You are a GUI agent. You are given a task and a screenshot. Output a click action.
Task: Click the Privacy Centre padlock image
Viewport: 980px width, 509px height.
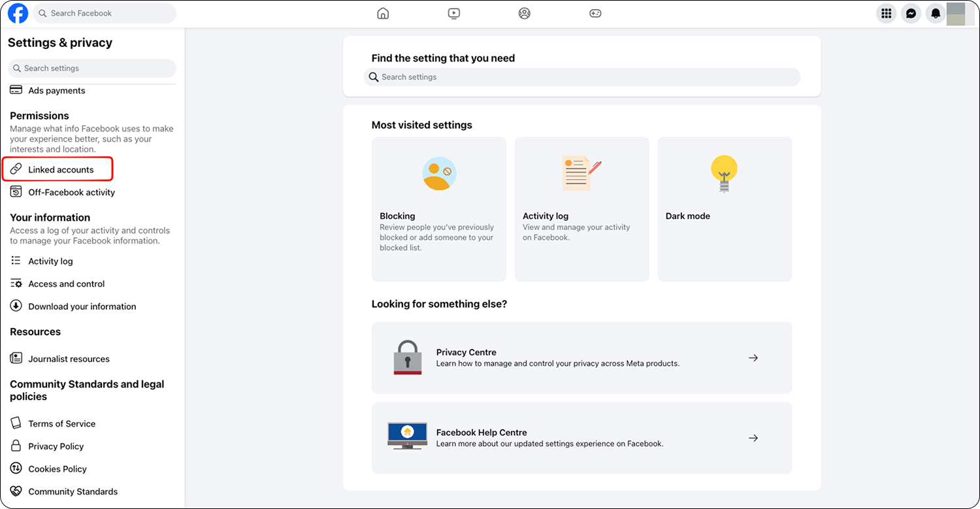408,357
